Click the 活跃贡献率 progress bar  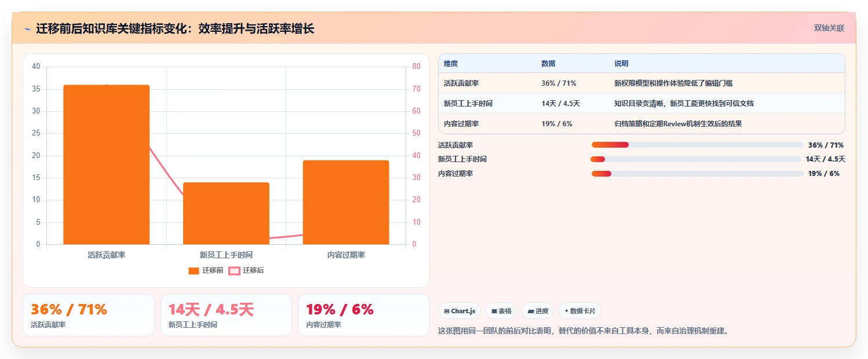(x=697, y=145)
